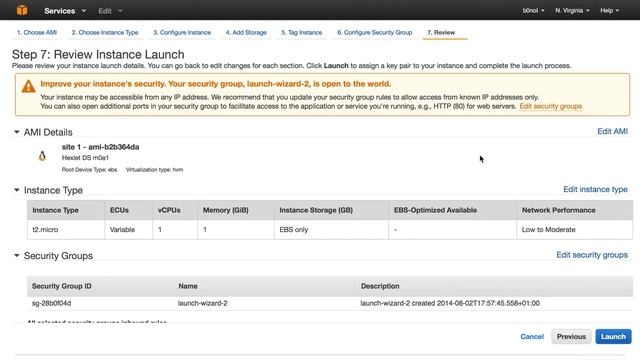
Task: Click the Hexlet DS m0e1 description text
Action: pos(85,158)
